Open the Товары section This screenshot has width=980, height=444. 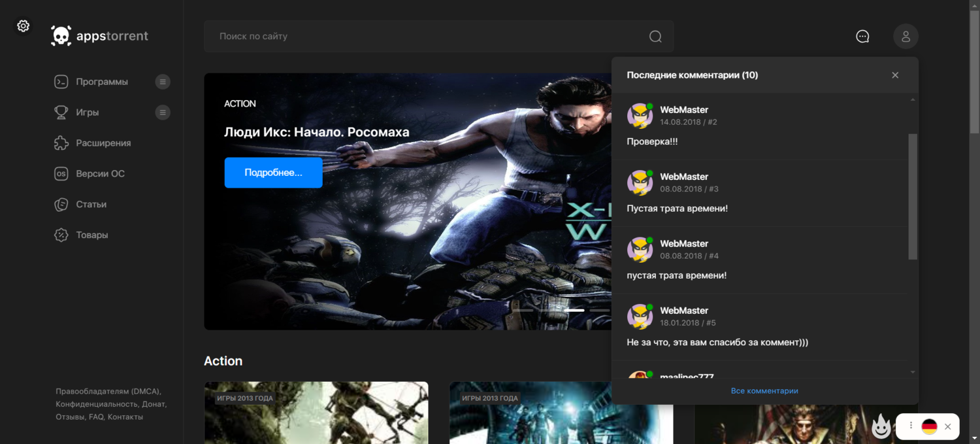[92, 235]
